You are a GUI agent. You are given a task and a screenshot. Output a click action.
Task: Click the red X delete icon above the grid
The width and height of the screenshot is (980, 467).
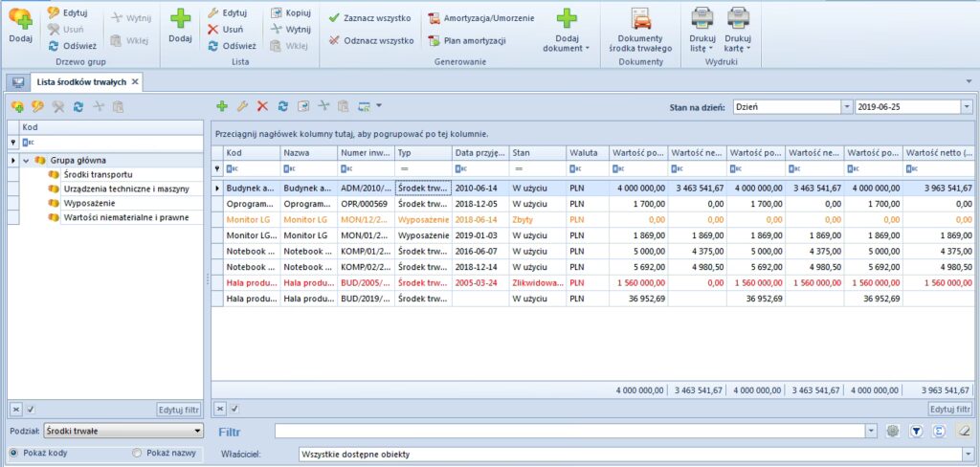coord(262,106)
